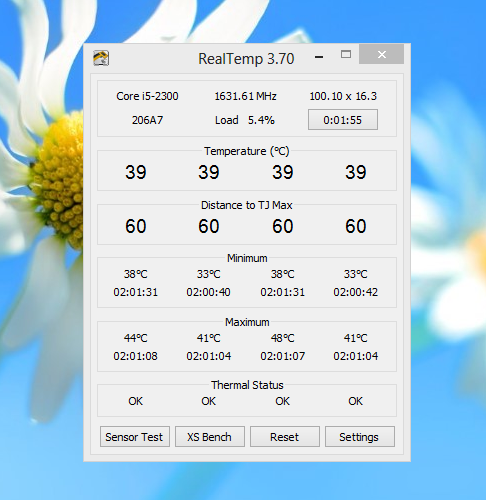Minimize the RealTemp window
The height and width of the screenshot is (500, 486).
point(319,57)
